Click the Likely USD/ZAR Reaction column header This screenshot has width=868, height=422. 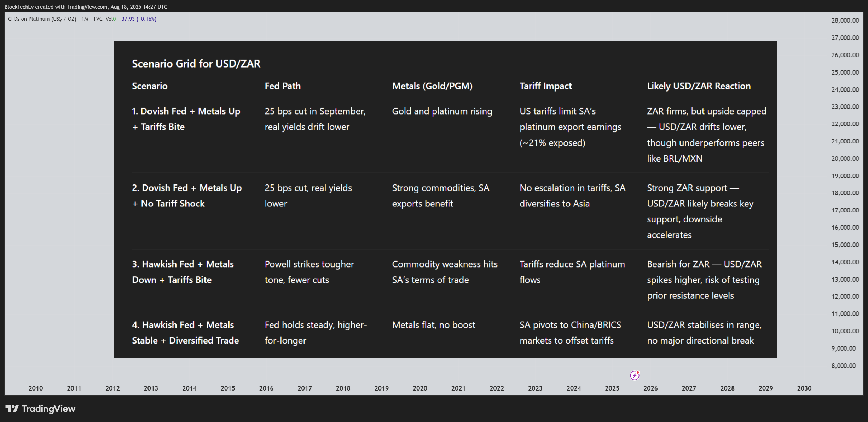699,86
